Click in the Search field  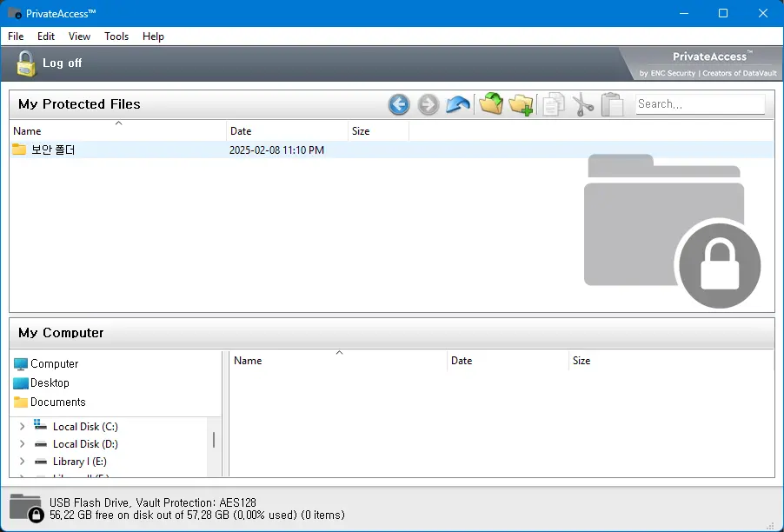[x=700, y=104]
